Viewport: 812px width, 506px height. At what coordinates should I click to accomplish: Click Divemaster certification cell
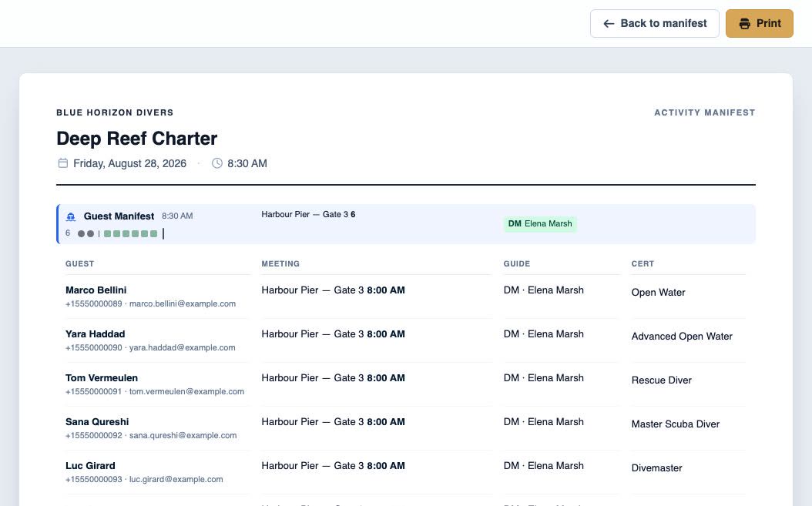(x=656, y=468)
